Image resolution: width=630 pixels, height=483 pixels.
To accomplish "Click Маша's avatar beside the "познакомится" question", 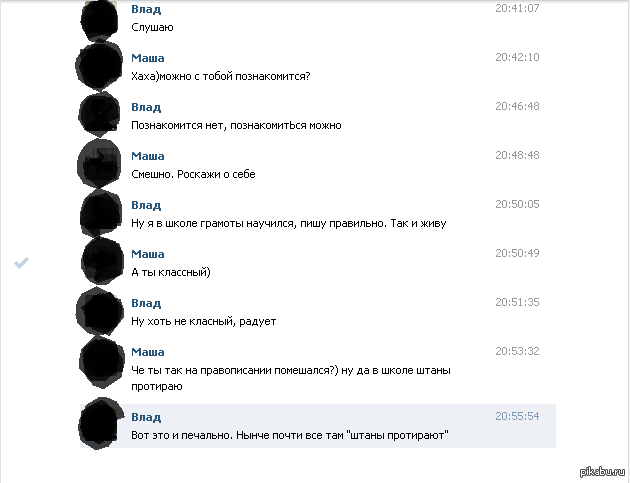I will (x=99, y=66).
